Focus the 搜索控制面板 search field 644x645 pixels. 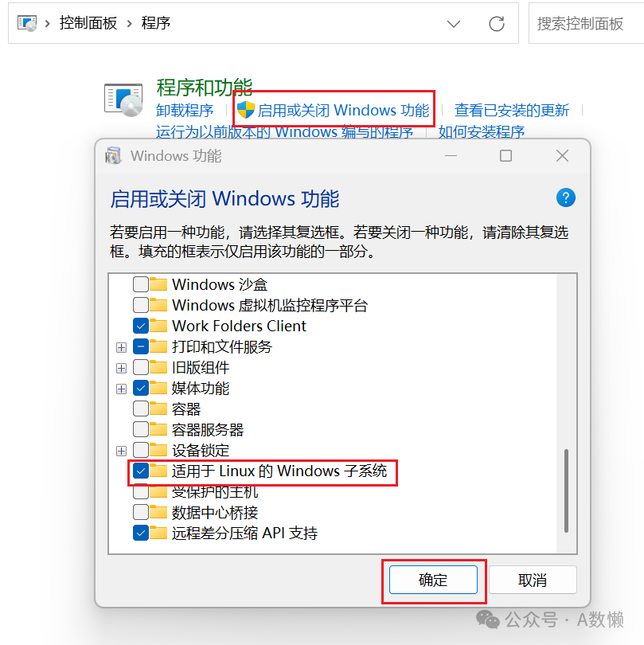pos(586,23)
